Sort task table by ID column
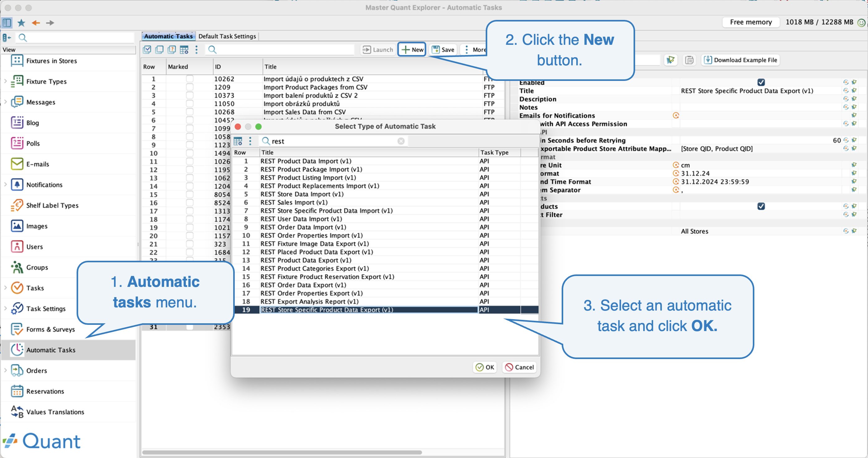The width and height of the screenshot is (868, 458). [238, 67]
